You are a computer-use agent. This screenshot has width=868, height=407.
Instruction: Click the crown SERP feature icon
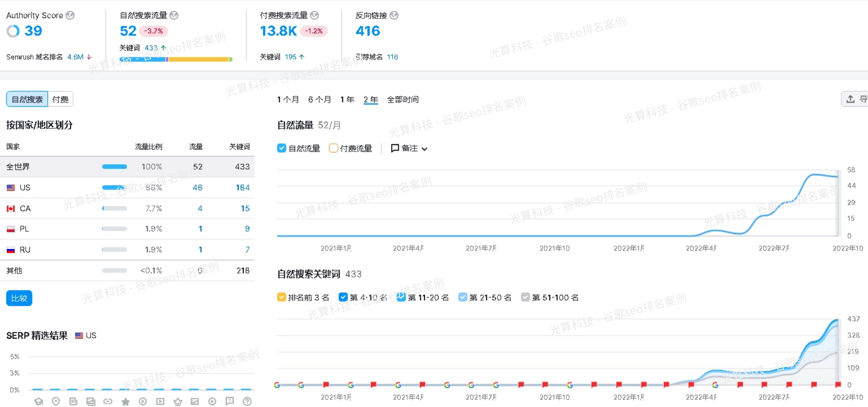(x=178, y=401)
